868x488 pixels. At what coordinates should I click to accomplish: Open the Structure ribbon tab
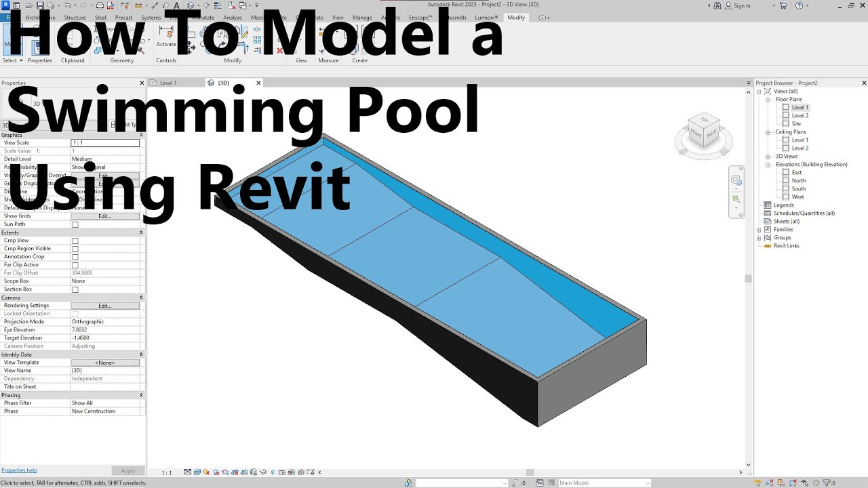coord(75,18)
